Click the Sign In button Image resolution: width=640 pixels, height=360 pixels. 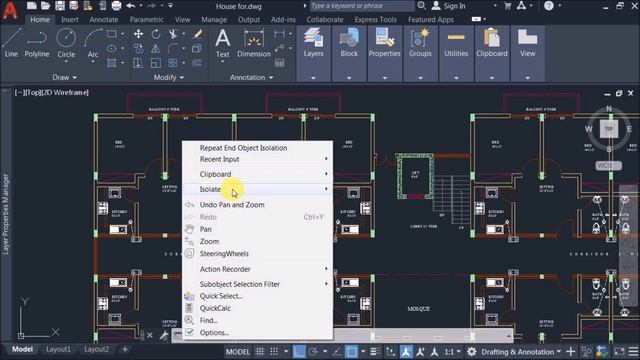point(449,6)
